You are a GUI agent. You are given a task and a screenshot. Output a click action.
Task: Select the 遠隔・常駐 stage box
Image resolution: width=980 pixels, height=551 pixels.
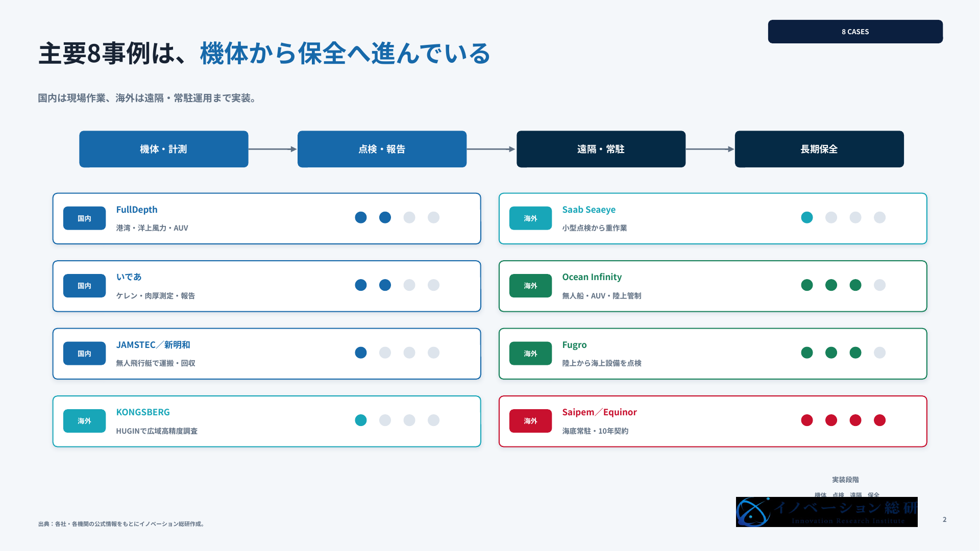point(601,149)
